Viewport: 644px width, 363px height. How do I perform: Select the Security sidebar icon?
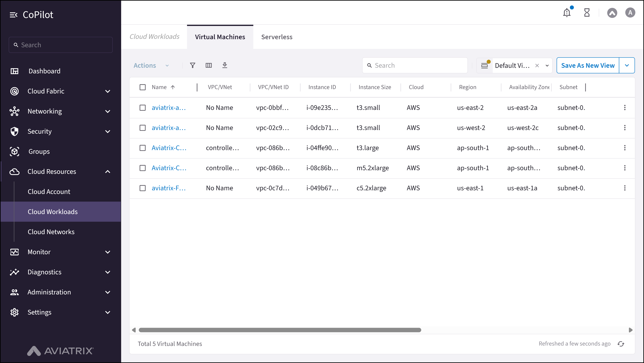tap(14, 131)
